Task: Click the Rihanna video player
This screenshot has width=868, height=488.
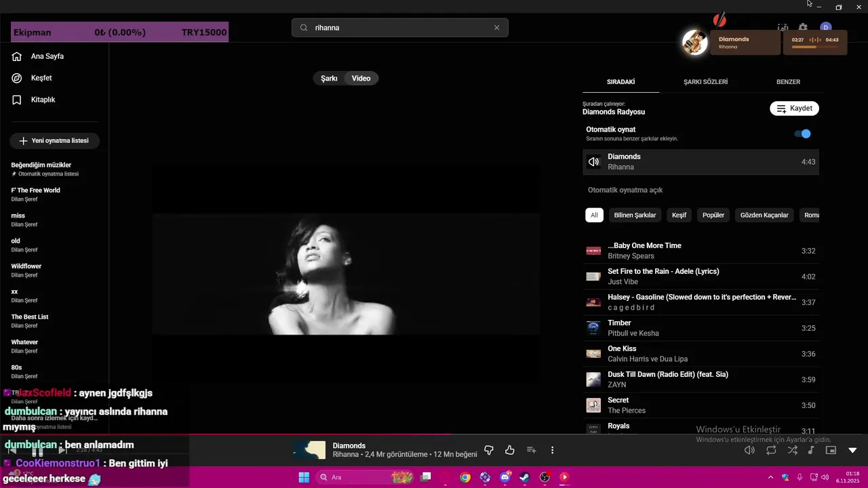Action: (x=346, y=274)
